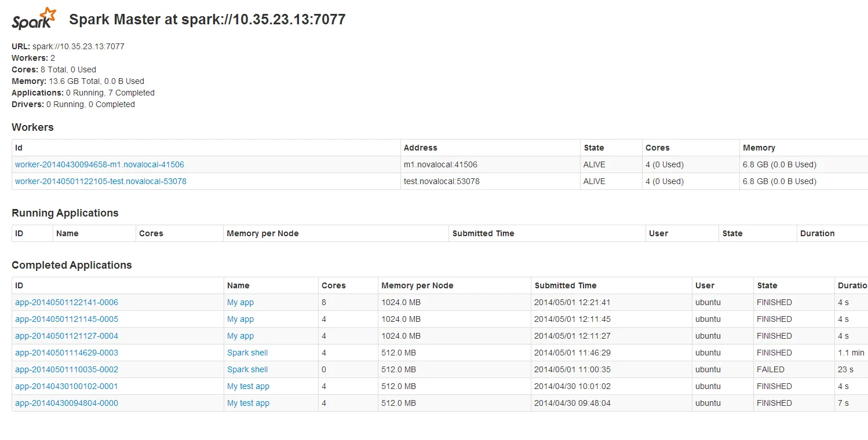
Task: Click the Spark logo
Action: coord(34,19)
